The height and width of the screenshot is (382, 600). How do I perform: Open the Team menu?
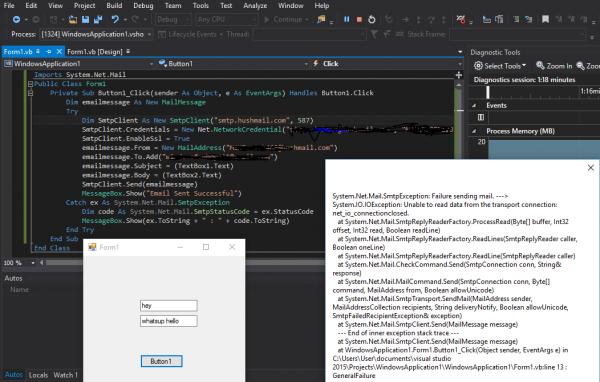coord(173,6)
